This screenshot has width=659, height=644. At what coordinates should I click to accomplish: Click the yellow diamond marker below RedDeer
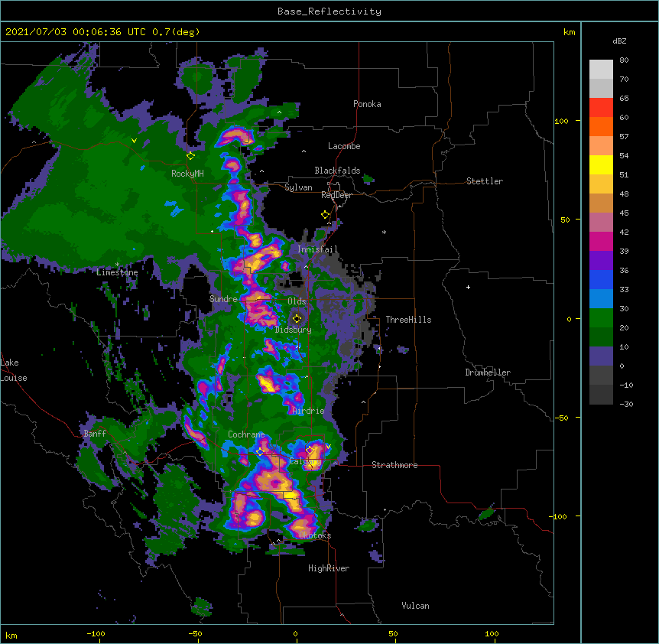(x=325, y=215)
